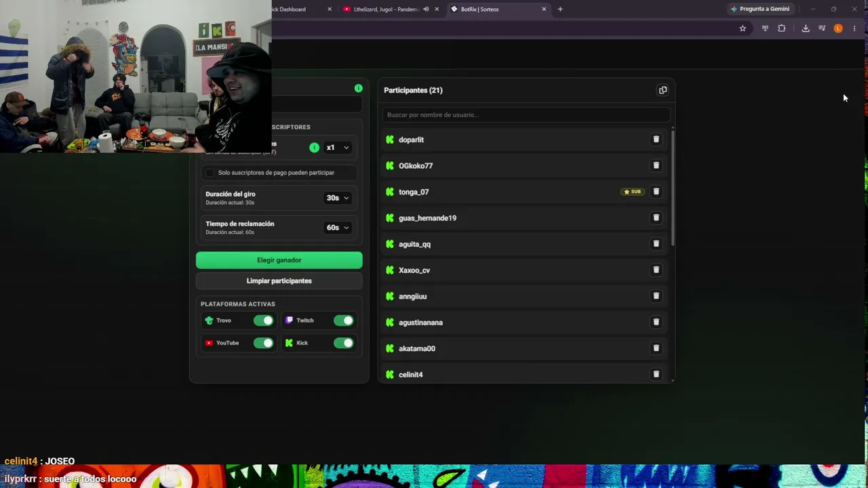
Task: Remove Xaxoo_cv with its trash icon
Action: pos(656,270)
